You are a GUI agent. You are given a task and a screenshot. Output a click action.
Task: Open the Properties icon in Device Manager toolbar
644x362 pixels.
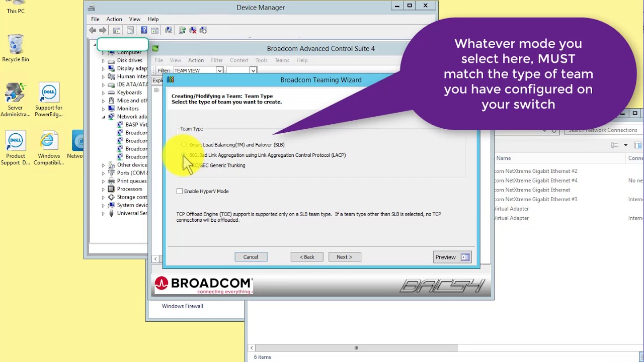click(x=130, y=30)
